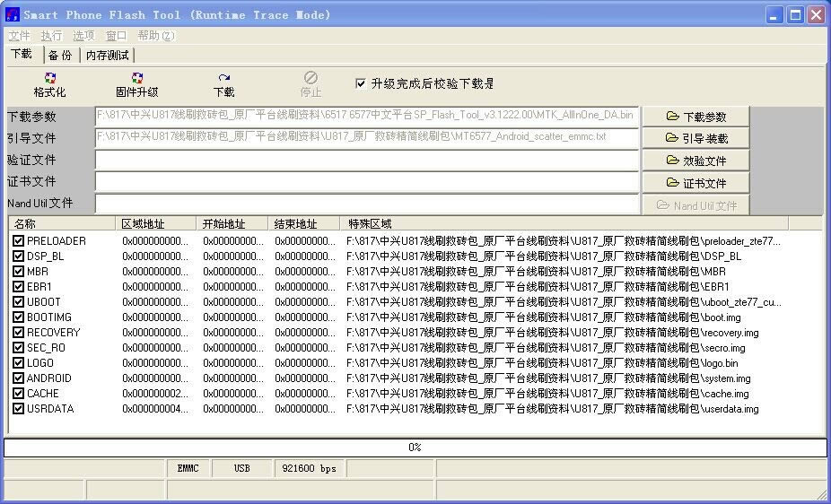Image resolution: width=831 pixels, height=504 pixels.
Task: Click the folder icon for 引导装载
Action: coord(672,138)
